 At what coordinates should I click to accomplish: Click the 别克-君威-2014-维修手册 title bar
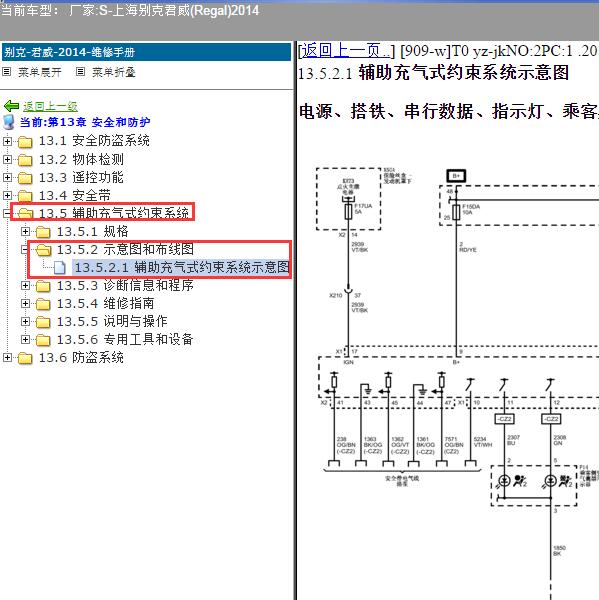[147, 52]
